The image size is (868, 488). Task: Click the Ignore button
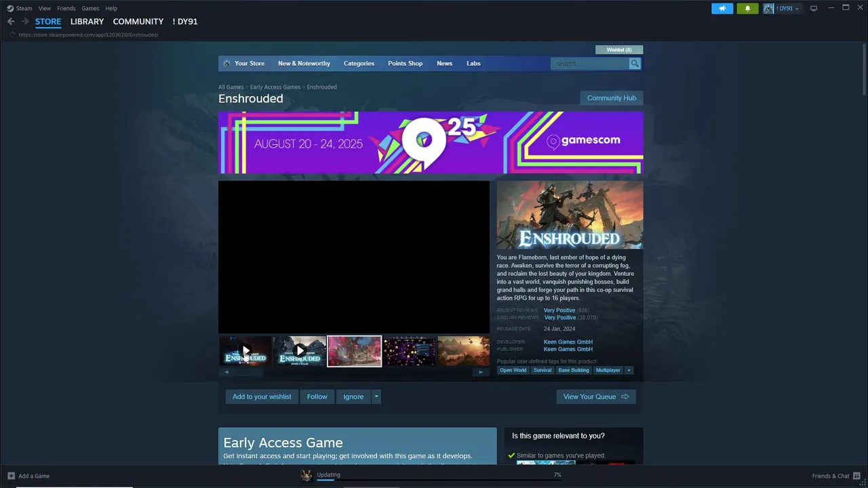click(x=353, y=396)
